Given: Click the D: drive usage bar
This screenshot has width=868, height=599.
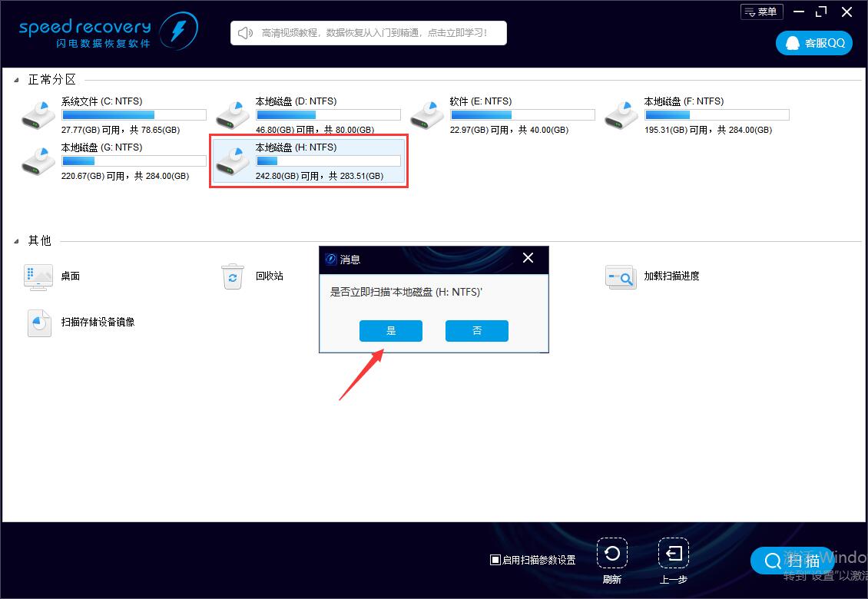Looking at the screenshot, I should 328,114.
